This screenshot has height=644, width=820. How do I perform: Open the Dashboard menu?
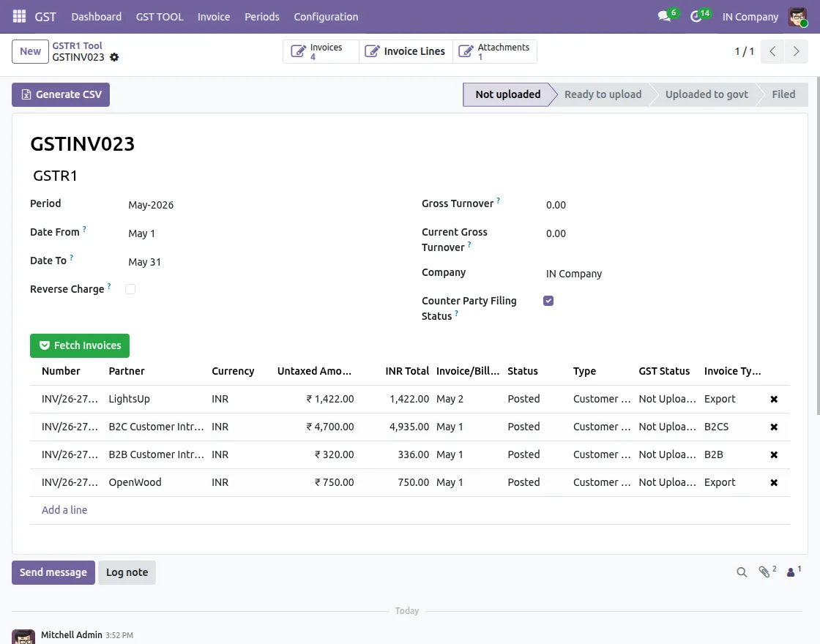(x=96, y=17)
